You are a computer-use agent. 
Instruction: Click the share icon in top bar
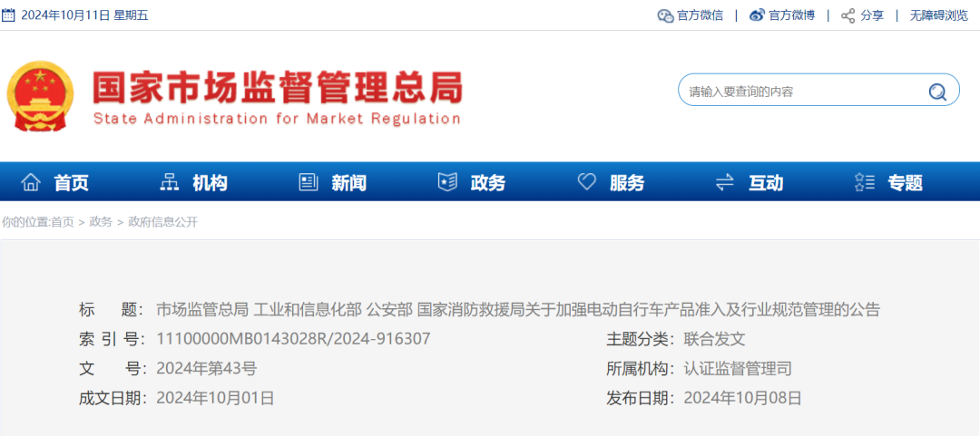tap(848, 15)
